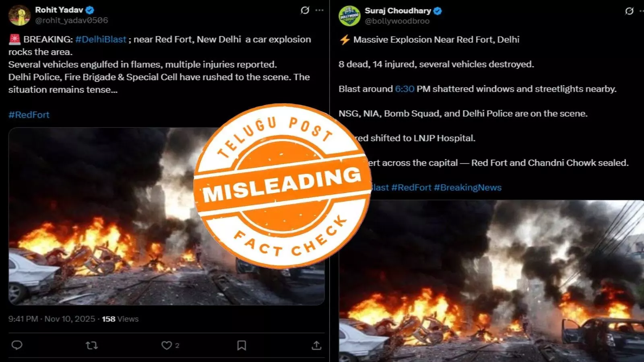Image resolution: width=644 pixels, height=362 pixels.
Task: Bookmark Rohit Yadav's tweet
Action: point(242,345)
